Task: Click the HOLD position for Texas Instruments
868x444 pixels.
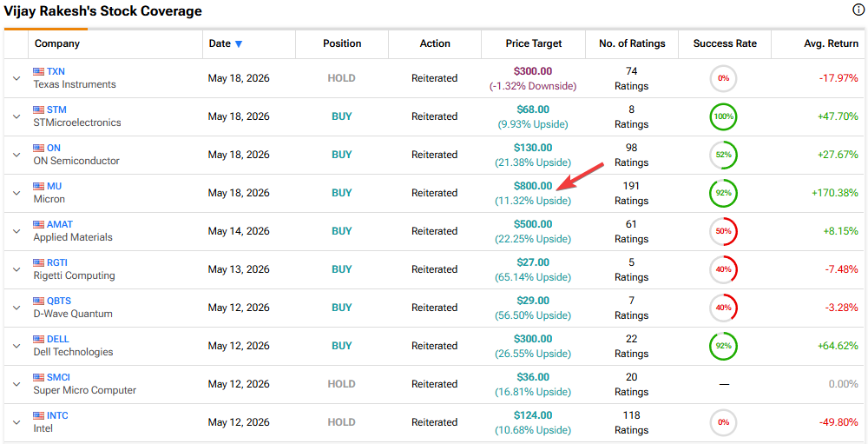Action: pos(341,78)
